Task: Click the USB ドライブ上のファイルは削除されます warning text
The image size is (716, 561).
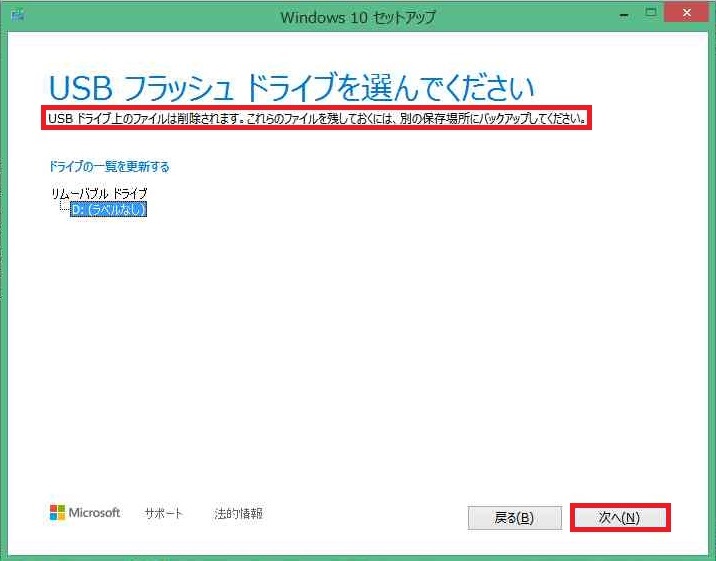Action: coord(317,119)
